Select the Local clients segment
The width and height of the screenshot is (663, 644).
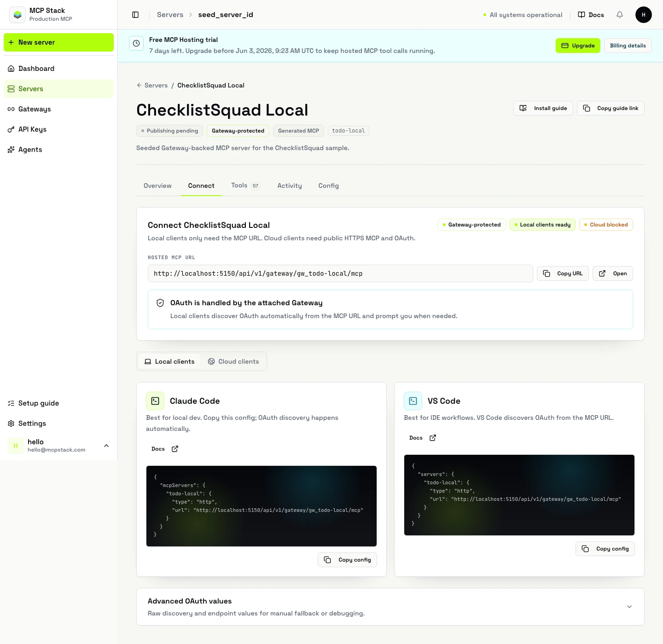(169, 361)
